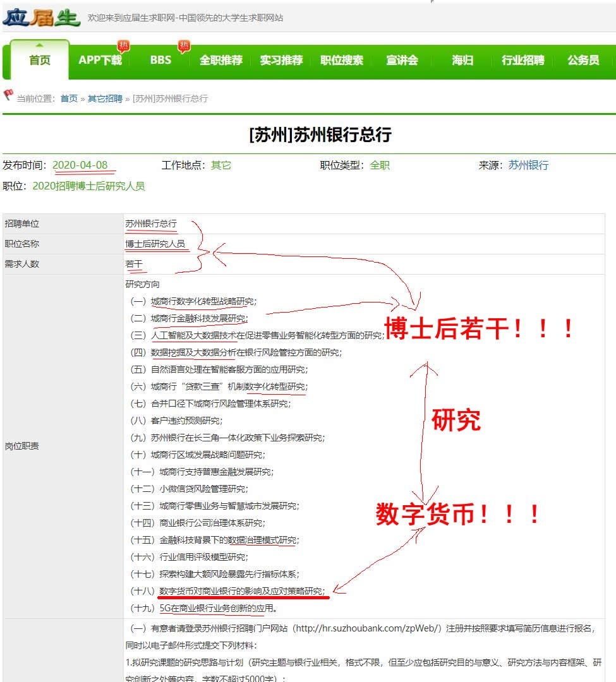Click item (十七) 大额风险暴露先行指标体系

pyautogui.click(x=215, y=574)
